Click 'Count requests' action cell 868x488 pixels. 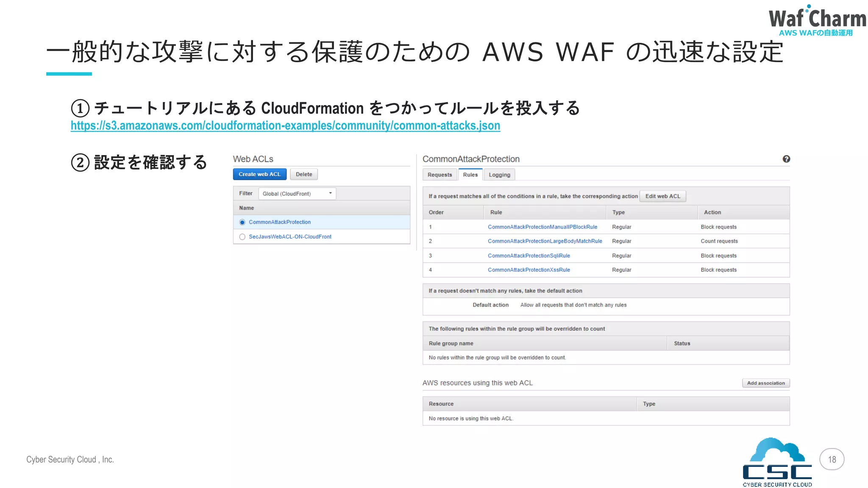click(719, 241)
